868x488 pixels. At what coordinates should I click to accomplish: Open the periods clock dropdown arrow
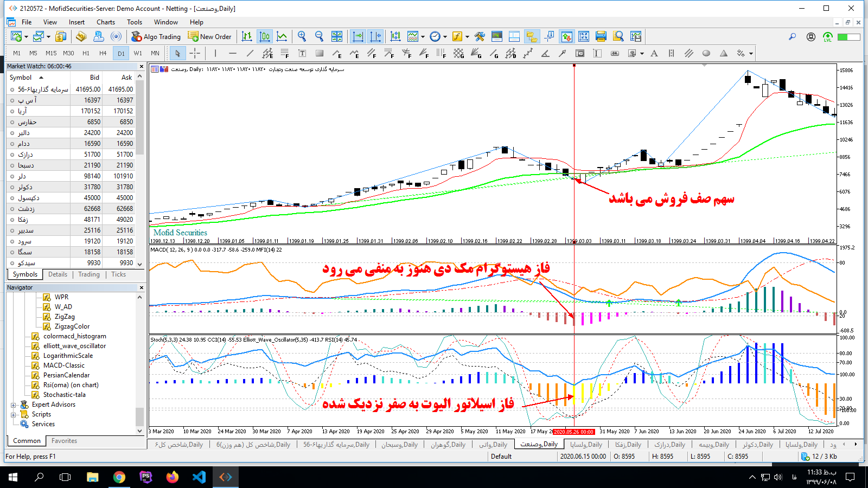click(x=445, y=37)
